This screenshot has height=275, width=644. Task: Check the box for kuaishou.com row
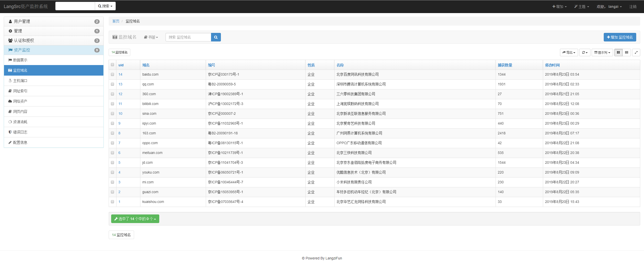[112, 202]
